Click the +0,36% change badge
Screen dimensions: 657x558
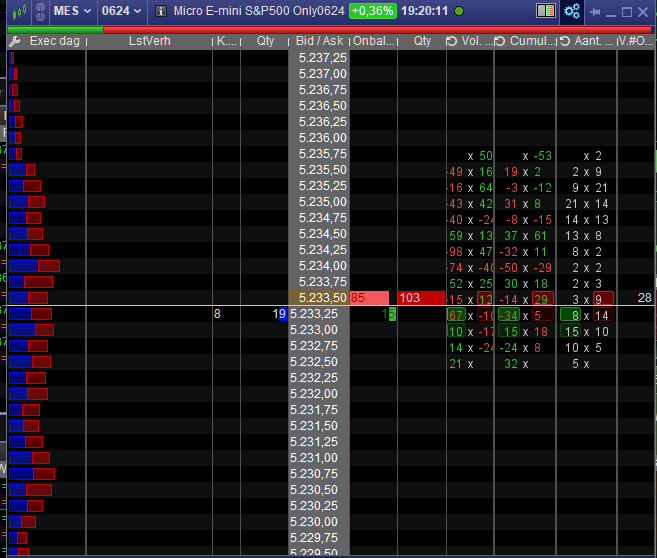click(x=373, y=11)
